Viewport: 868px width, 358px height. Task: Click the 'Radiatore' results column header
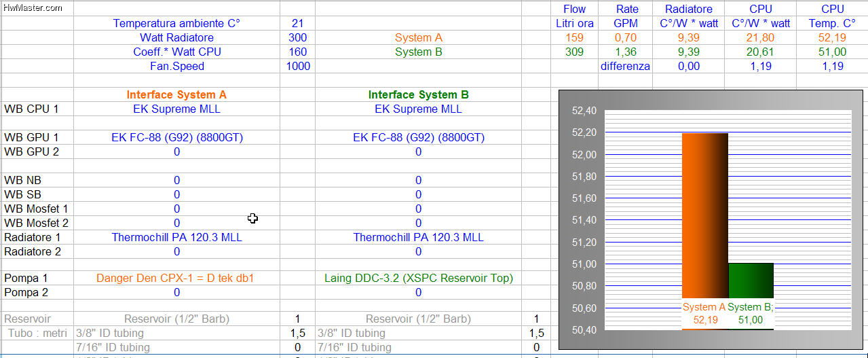pos(689,9)
